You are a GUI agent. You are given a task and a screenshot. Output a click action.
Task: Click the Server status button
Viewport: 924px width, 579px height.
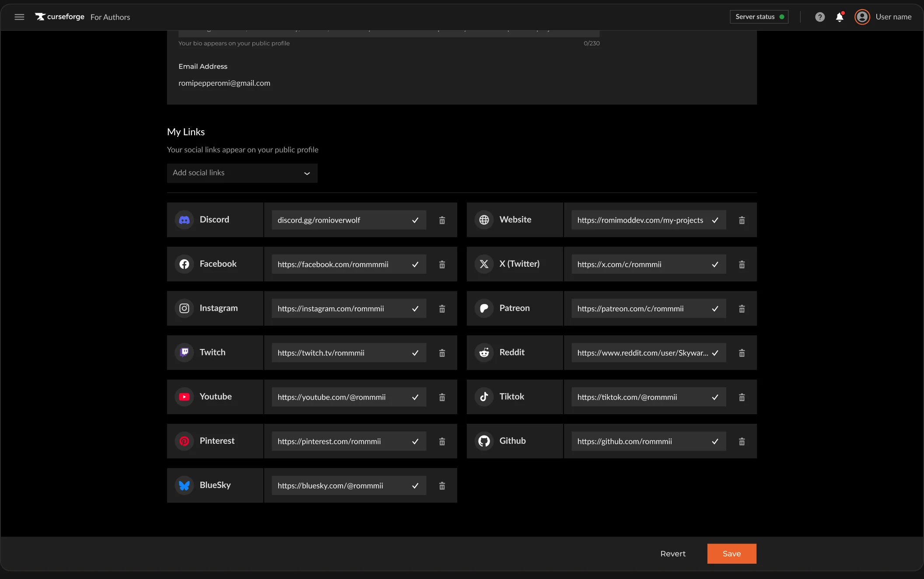click(759, 17)
